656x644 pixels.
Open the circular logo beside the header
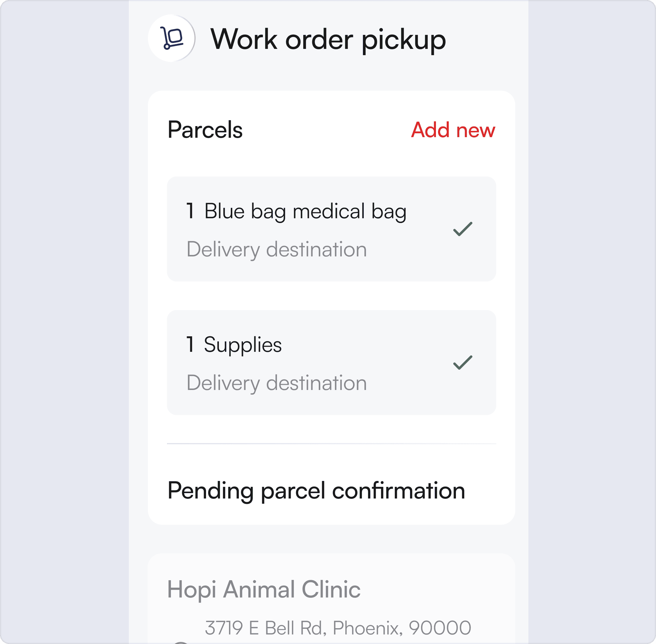tap(171, 38)
